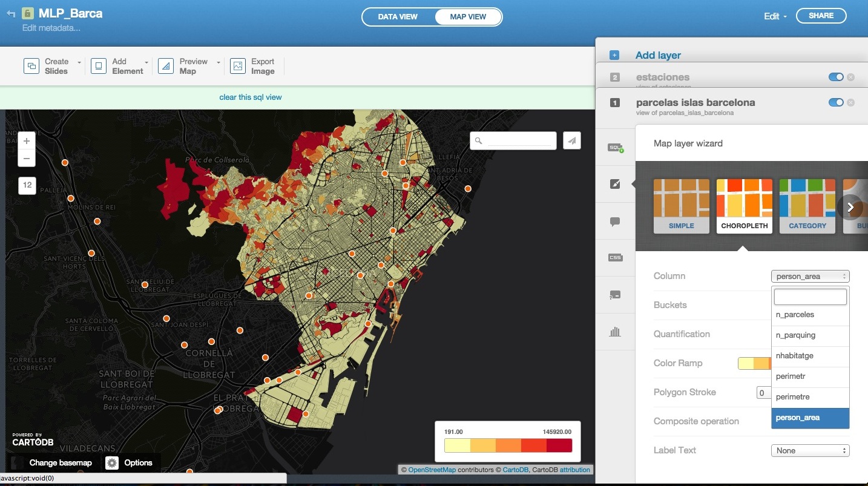Click the SHARE button

[821, 16]
